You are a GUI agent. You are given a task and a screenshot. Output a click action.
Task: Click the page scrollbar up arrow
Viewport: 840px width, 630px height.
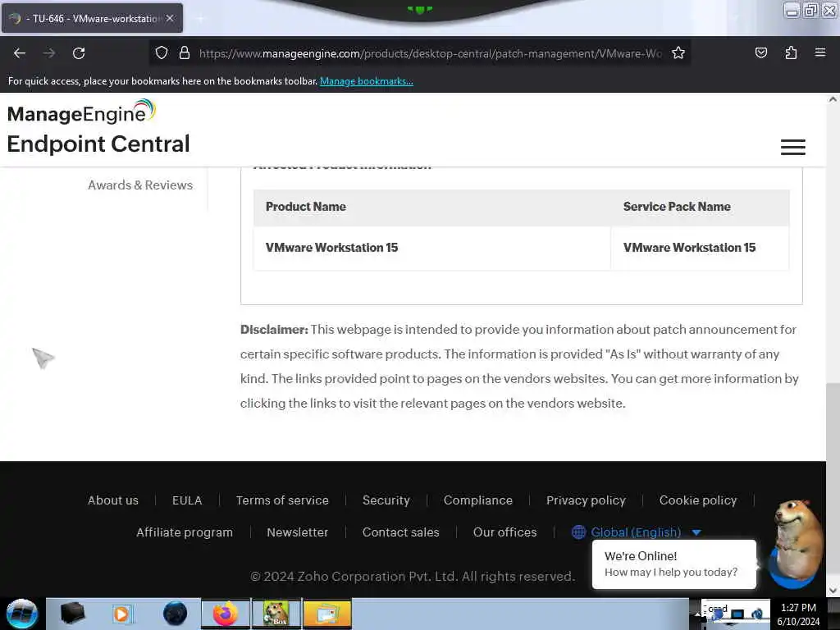tap(833, 99)
